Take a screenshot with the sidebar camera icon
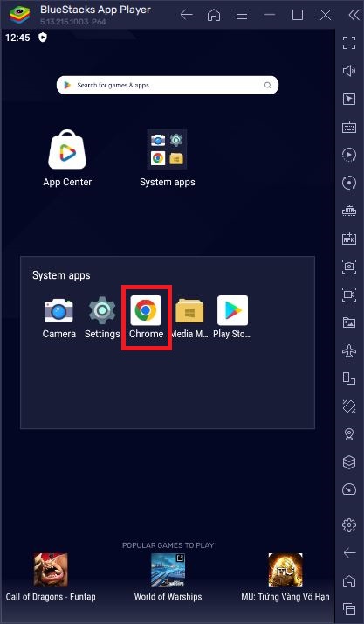The width and height of the screenshot is (364, 624). click(x=349, y=267)
